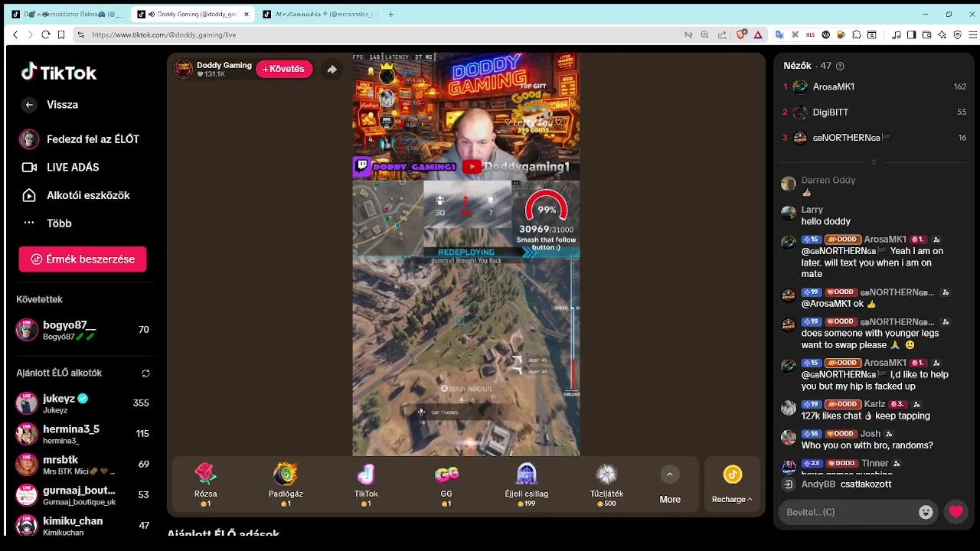This screenshot has height=551, width=980.
Task: Open the translate extension icon
Action: (779, 34)
